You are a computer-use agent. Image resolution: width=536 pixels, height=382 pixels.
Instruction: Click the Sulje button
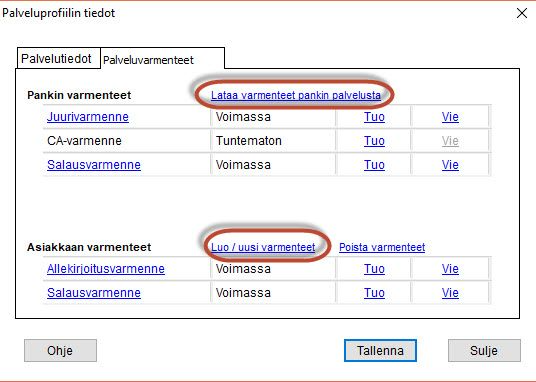pyautogui.click(x=484, y=351)
